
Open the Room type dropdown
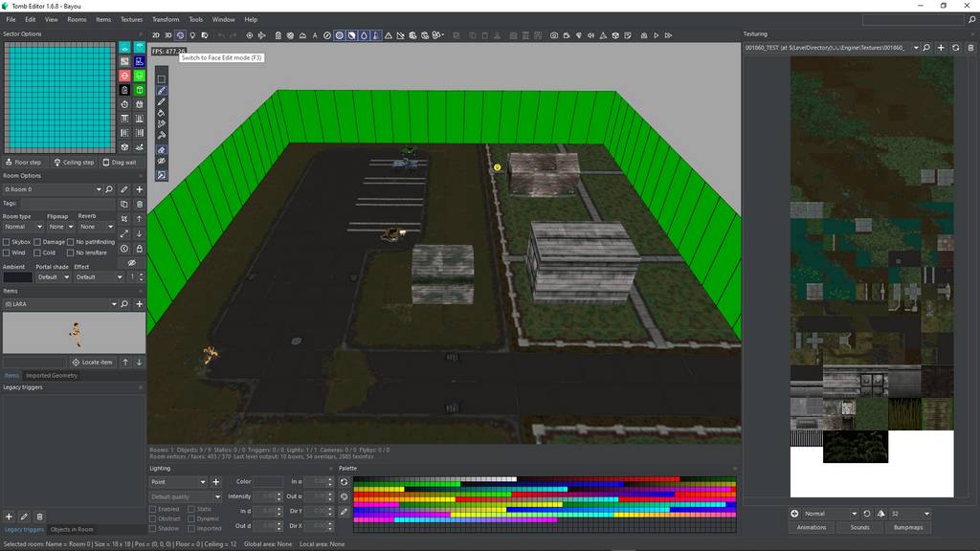point(22,227)
